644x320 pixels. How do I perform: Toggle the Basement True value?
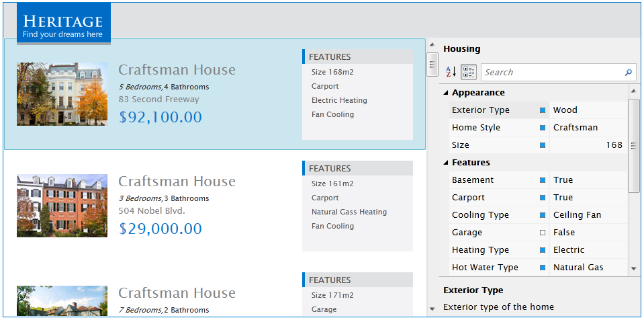tap(563, 180)
